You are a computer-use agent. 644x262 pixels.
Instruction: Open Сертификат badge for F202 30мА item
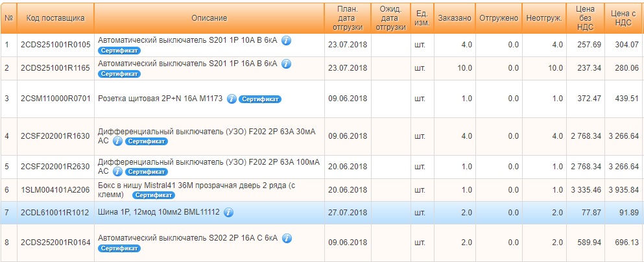tap(146, 141)
